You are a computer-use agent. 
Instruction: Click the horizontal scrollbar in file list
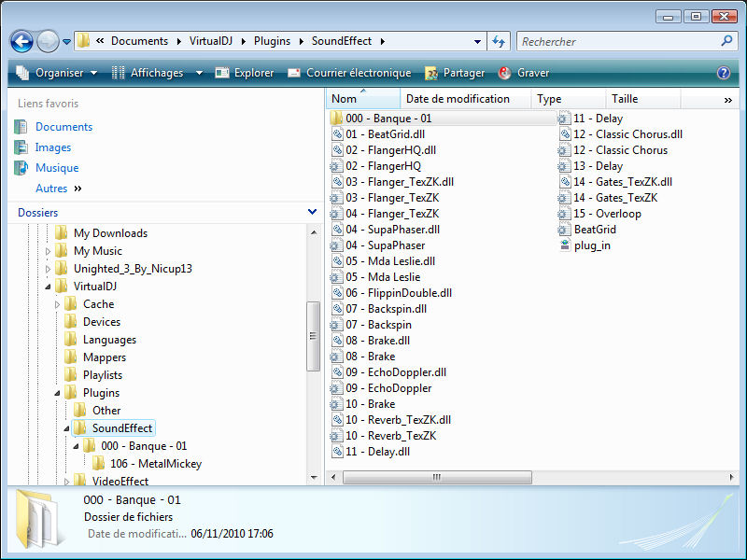pos(435,477)
